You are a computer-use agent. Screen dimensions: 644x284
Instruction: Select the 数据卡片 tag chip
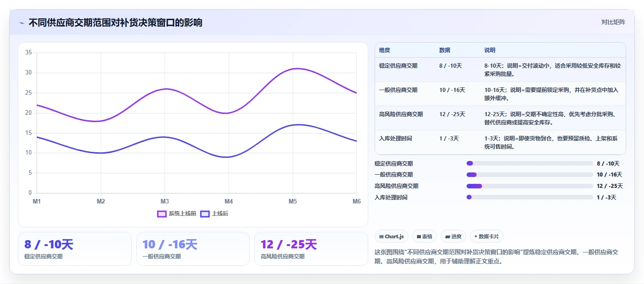click(x=486, y=236)
